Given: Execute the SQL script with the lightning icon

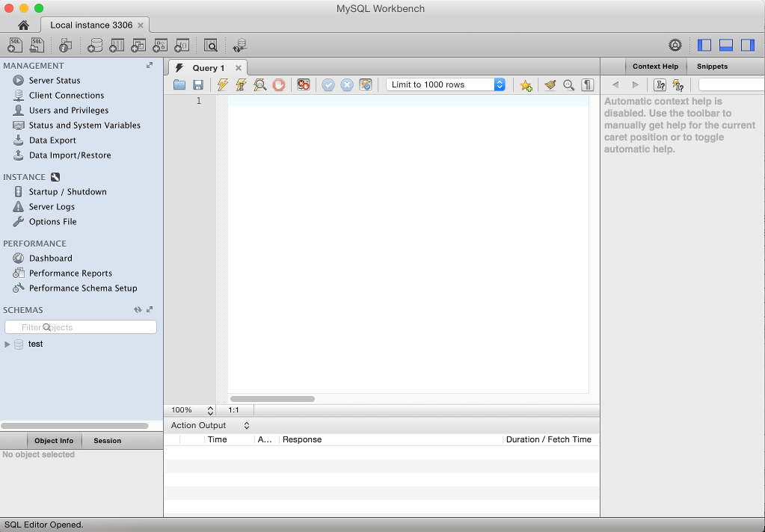Looking at the screenshot, I should pos(222,84).
